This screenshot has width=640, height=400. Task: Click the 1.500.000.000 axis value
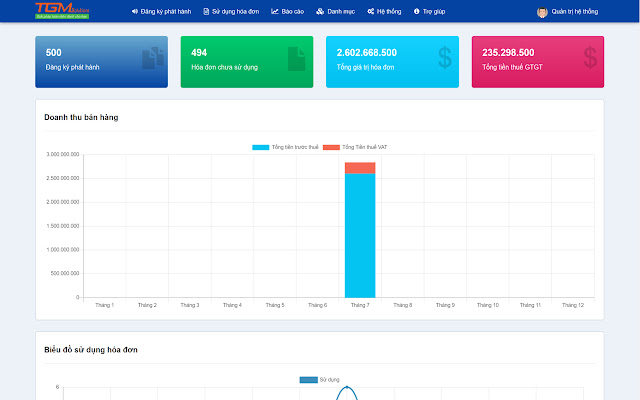63,226
